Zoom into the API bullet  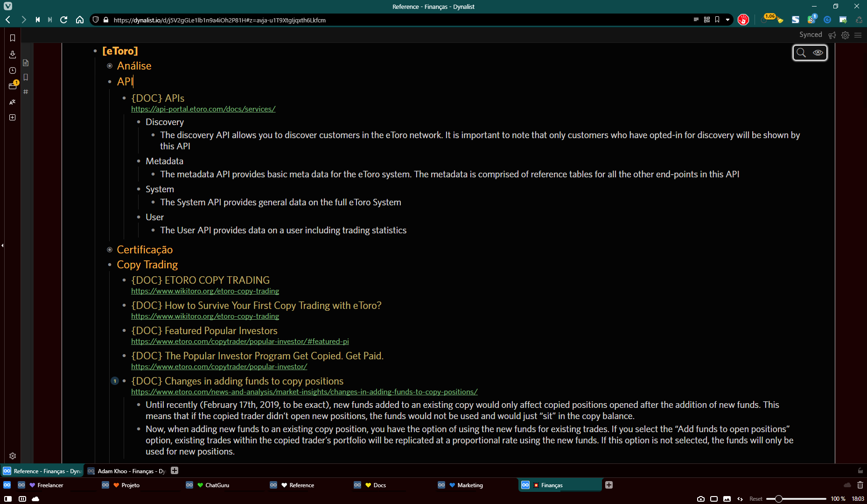110,82
